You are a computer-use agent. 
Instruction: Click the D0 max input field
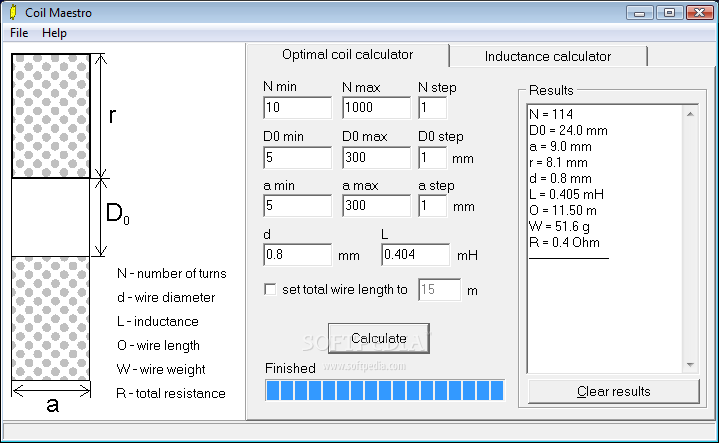point(376,158)
